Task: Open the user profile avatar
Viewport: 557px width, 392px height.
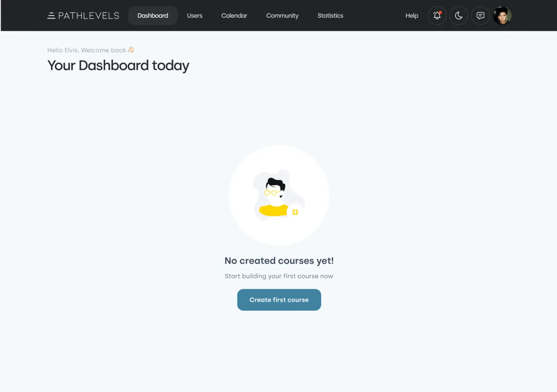Action: [x=502, y=16]
